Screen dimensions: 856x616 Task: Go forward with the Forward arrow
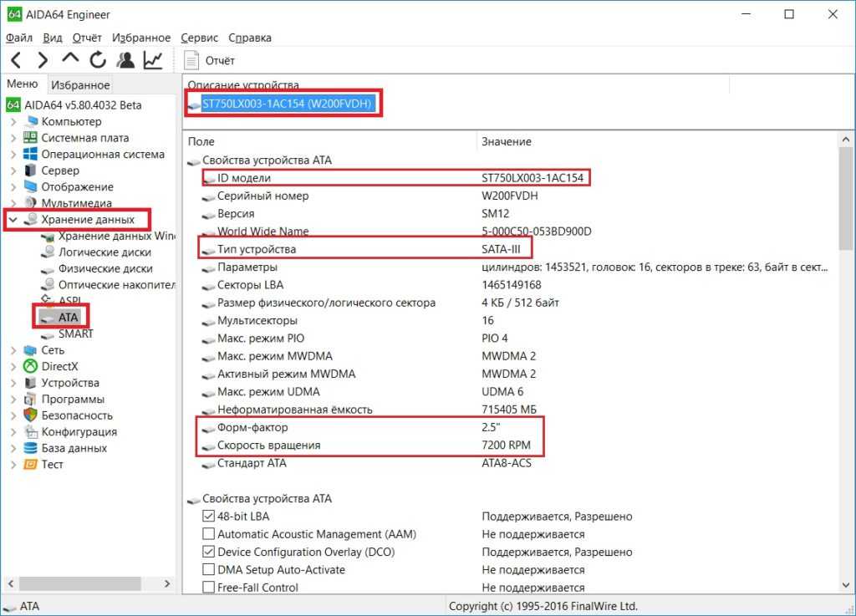(43, 60)
